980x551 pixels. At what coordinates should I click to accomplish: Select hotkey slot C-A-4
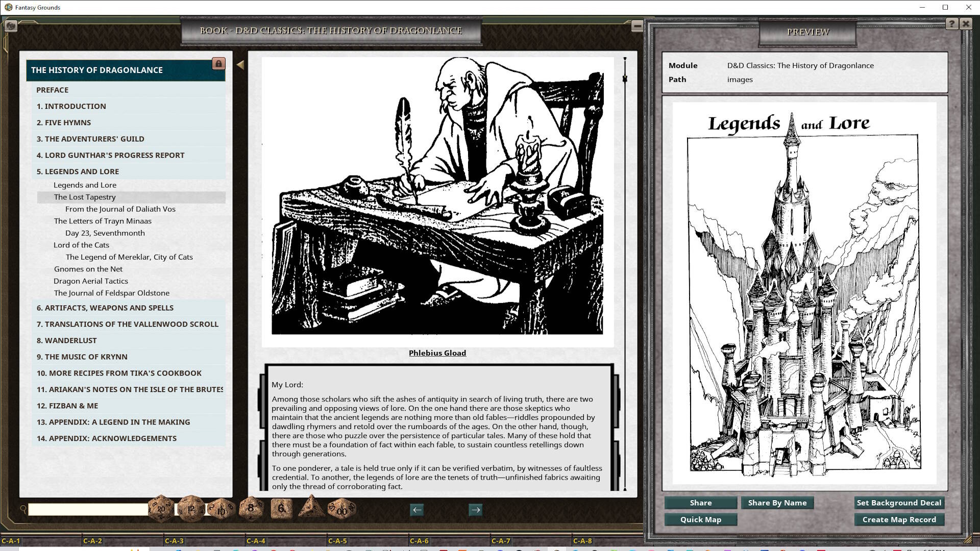pos(286,541)
